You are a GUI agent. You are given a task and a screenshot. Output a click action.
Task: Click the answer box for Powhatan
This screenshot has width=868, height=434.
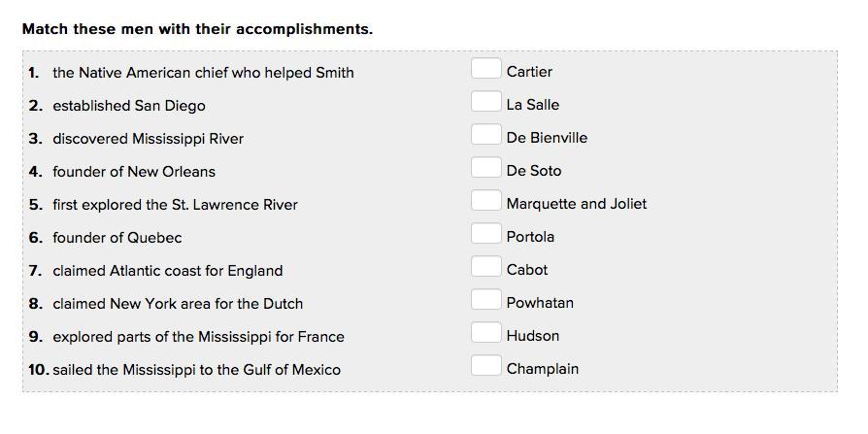tap(485, 300)
